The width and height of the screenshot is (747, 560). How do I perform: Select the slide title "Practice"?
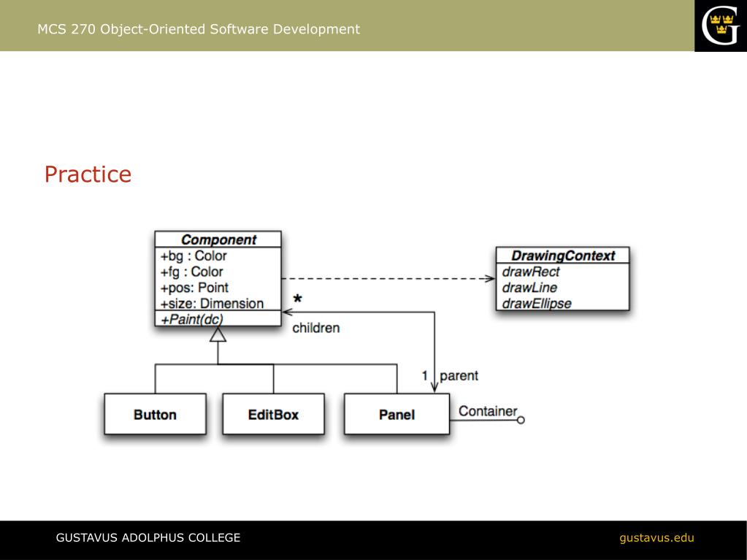pyautogui.click(x=88, y=174)
